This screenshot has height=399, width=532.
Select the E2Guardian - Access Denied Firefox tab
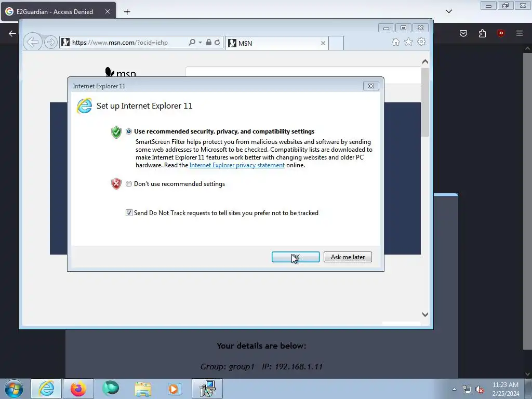pyautogui.click(x=58, y=11)
